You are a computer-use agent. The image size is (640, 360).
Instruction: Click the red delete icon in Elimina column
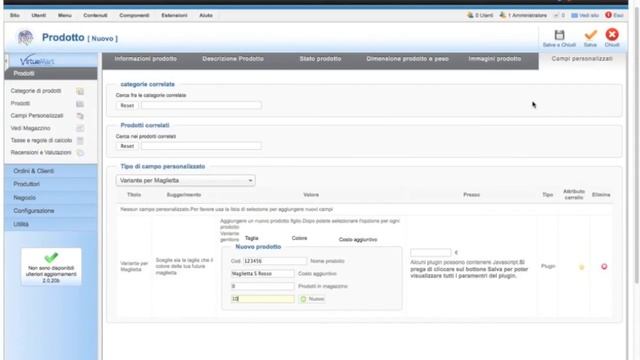click(x=604, y=267)
